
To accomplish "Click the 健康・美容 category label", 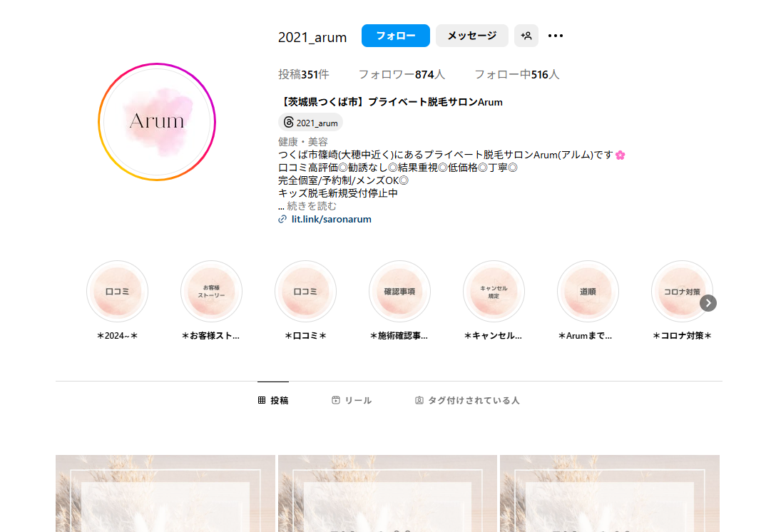I will [303, 142].
